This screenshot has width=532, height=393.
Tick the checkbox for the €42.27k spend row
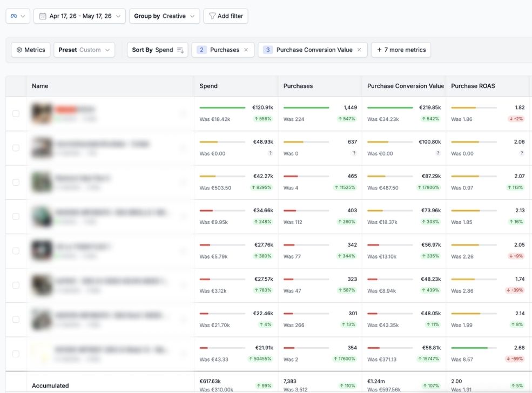[x=16, y=182]
